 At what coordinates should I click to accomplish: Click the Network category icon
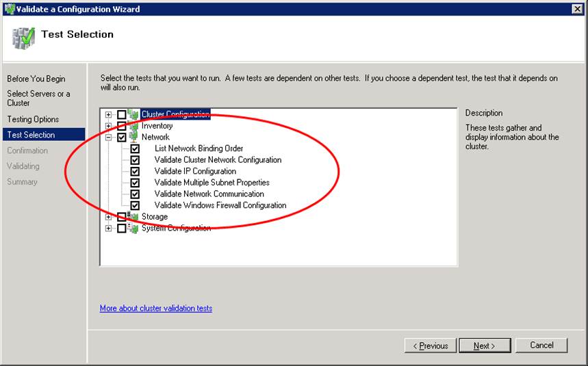133,137
